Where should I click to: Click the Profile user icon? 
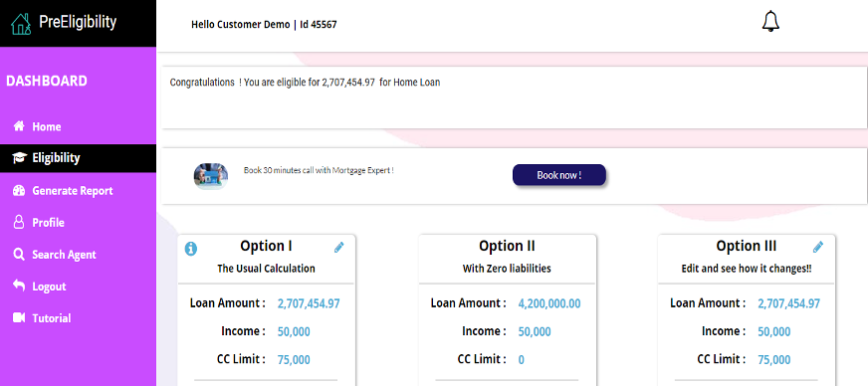(x=19, y=222)
